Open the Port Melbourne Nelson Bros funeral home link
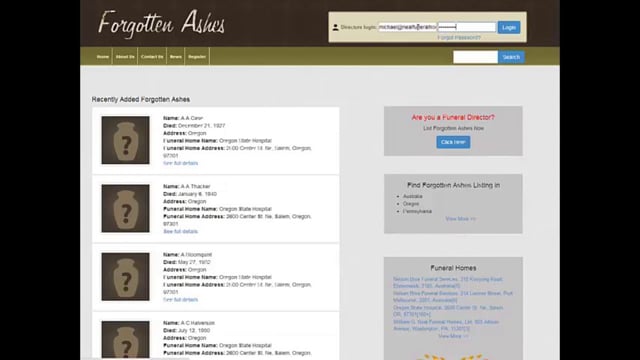The image size is (640, 360). 453,297
